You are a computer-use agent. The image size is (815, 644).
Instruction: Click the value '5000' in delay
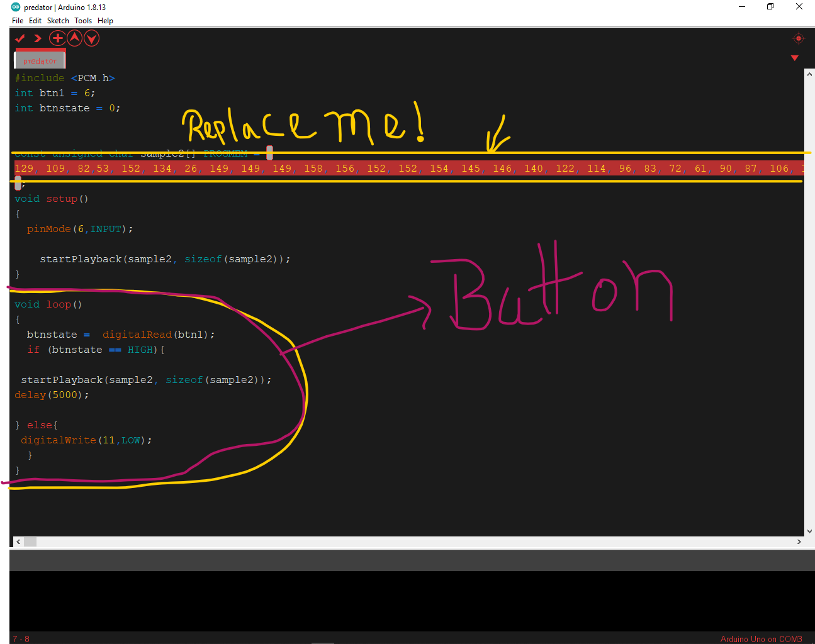point(65,395)
